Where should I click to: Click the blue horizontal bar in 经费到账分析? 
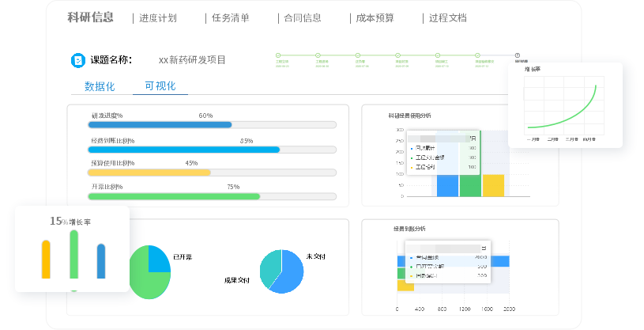coord(499,261)
